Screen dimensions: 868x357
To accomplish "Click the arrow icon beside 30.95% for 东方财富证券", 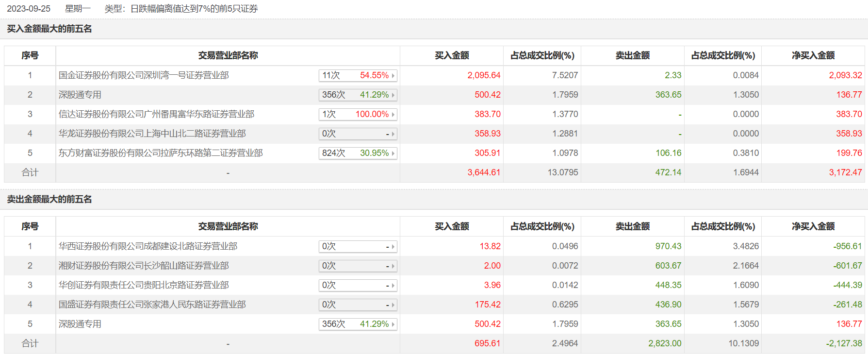I will click(x=393, y=153).
